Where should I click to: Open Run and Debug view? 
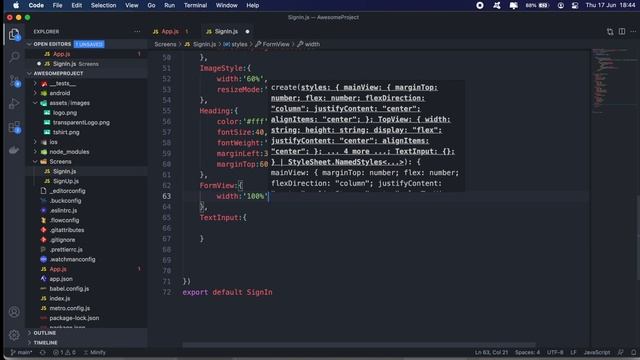point(14,103)
